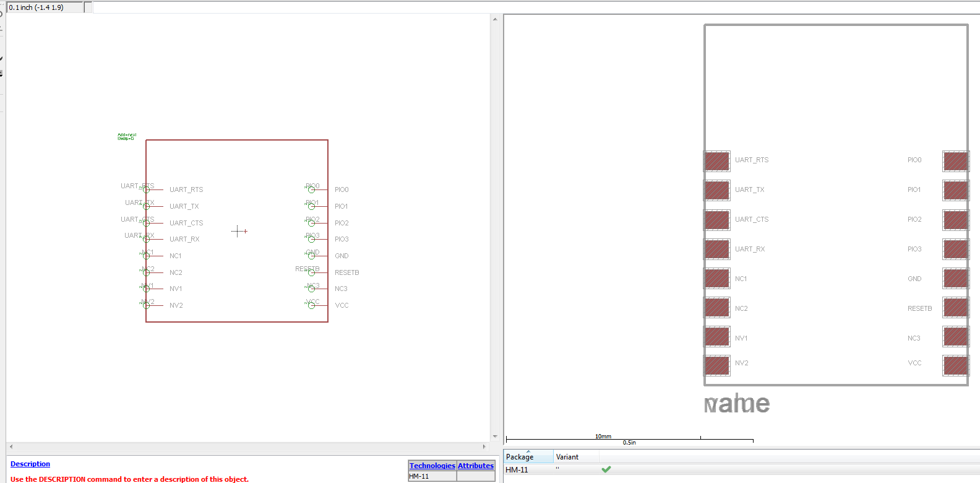The width and height of the screenshot is (980, 483).
Task: Click the Variant column header
Action: click(x=576, y=456)
